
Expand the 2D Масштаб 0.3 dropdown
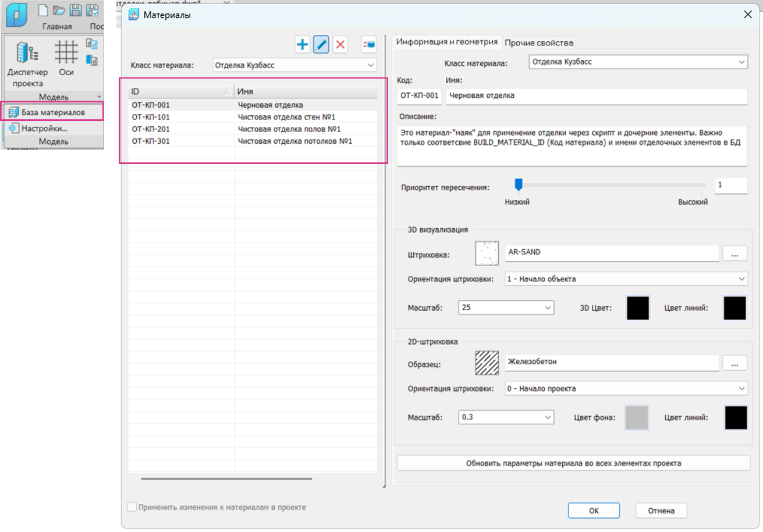[506, 417]
